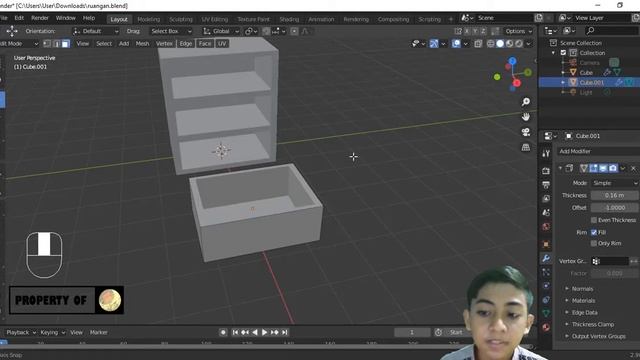This screenshot has width=640, height=360.
Task: Select solid viewport shading
Action: point(500,44)
